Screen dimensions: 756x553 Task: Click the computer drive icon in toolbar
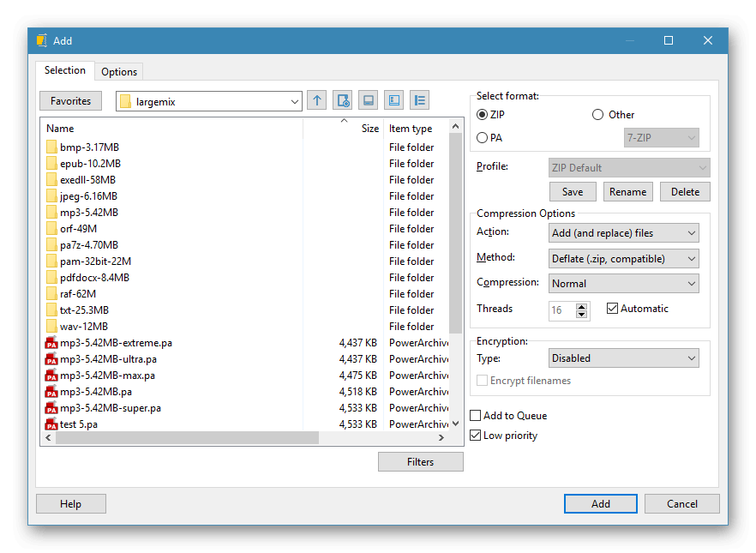pyautogui.click(x=368, y=101)
